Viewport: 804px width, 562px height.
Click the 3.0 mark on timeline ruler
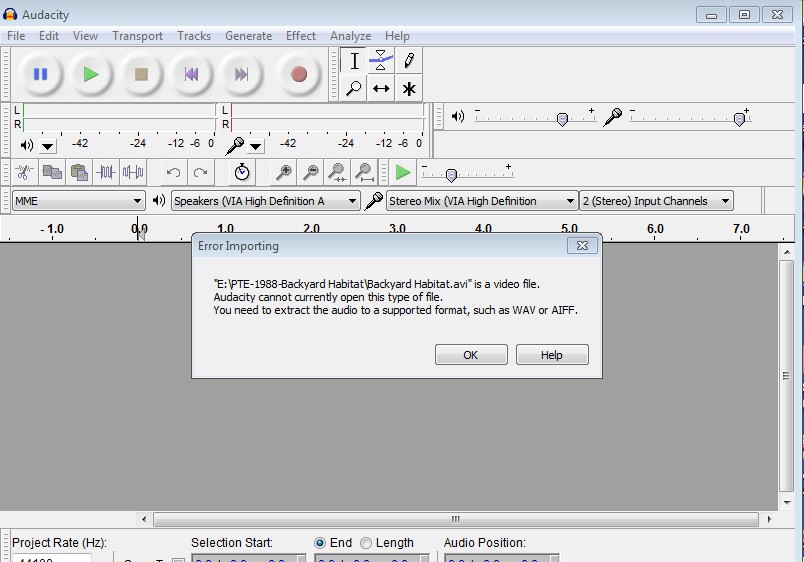pos(397,228)
